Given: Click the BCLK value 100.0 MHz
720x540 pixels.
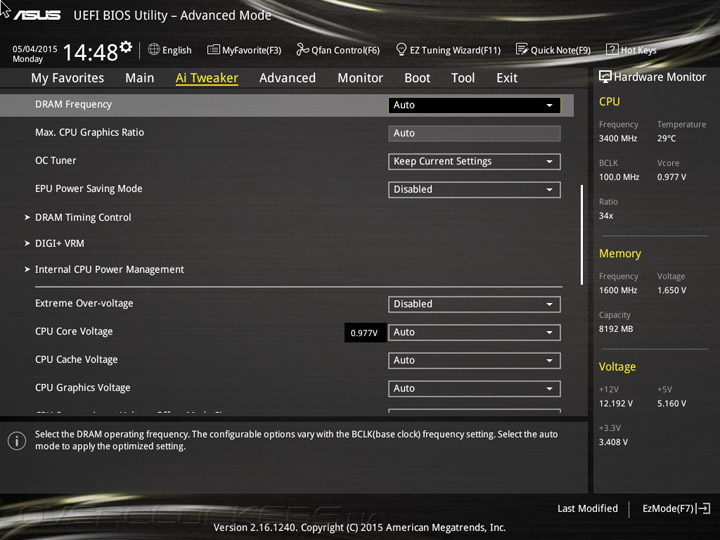Looking at the screenshot, I should [619, 177].
